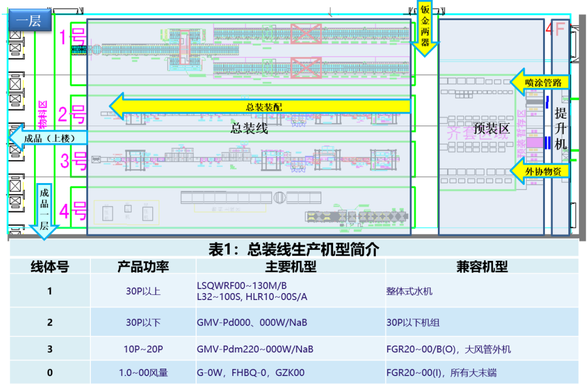
Task: Select the 预装区 area label
Action: 491,128
